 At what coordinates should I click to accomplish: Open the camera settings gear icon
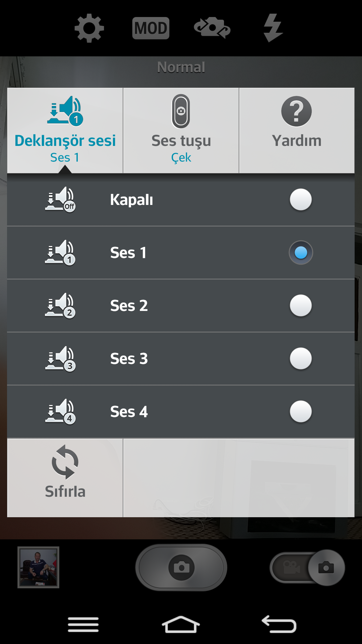click(x=89, y=28)
